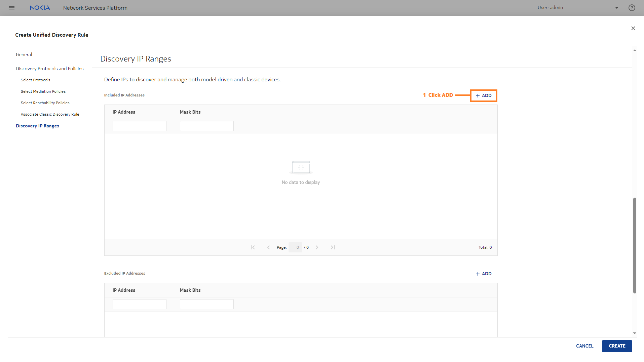Open the help question mark icon

632,8
